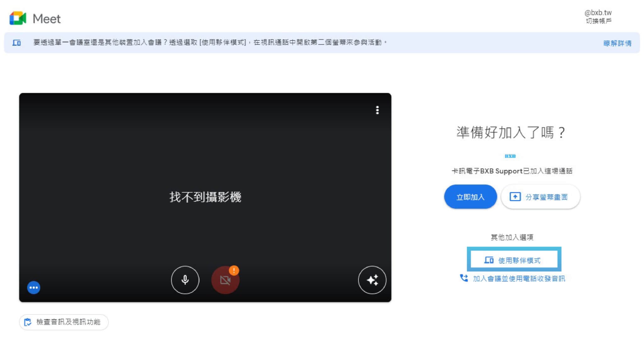The image size is (644, 362).
Task: Toggle the camera with the warning badge
Action: 225,280
